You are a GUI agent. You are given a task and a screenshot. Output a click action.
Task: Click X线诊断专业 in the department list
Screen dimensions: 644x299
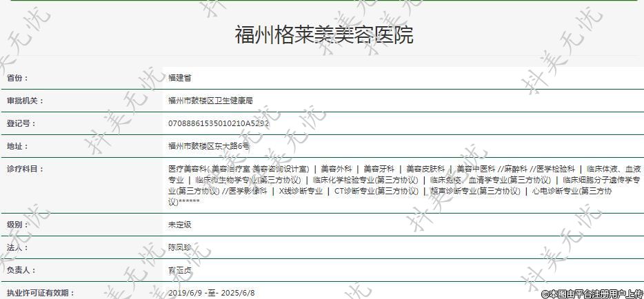click(301, 191)
